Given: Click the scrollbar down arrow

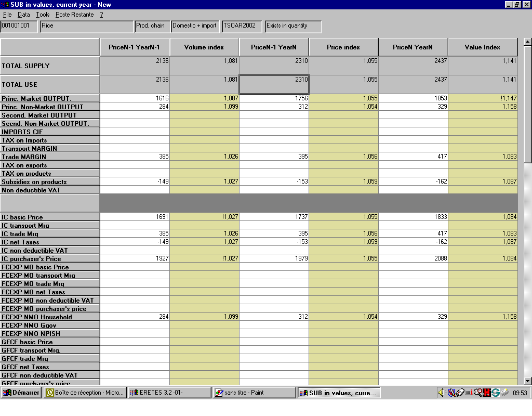Looking at the screenshot, I should 528,381.
